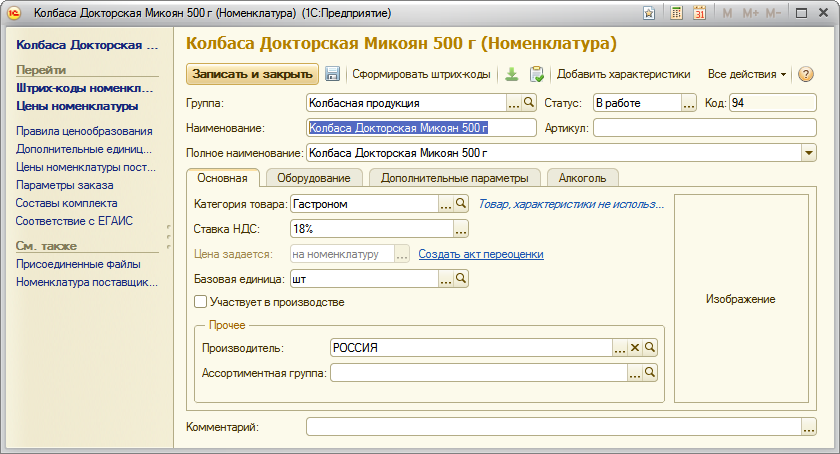Click the Наименование input field
This screenshot has width=840, height=454.
pos(421,128)
